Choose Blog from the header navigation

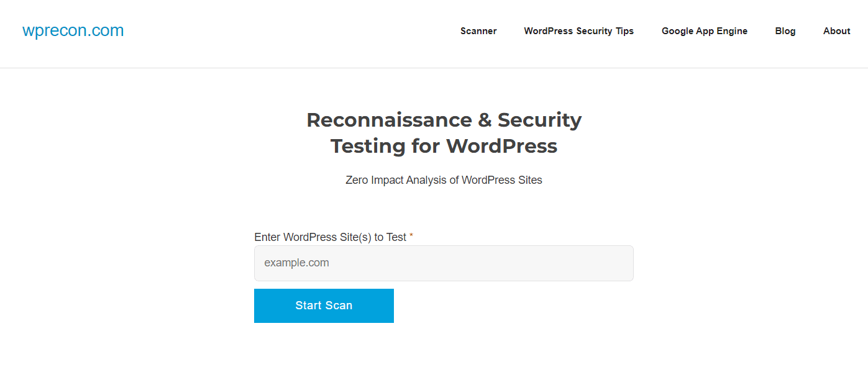pos(785,31)
